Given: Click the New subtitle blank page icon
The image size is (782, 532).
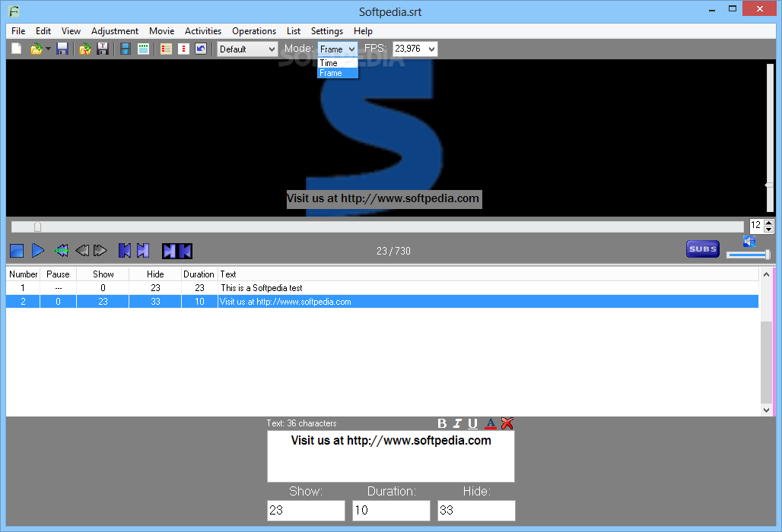Looking at the screenshot, I should click(x=17, y=49).
